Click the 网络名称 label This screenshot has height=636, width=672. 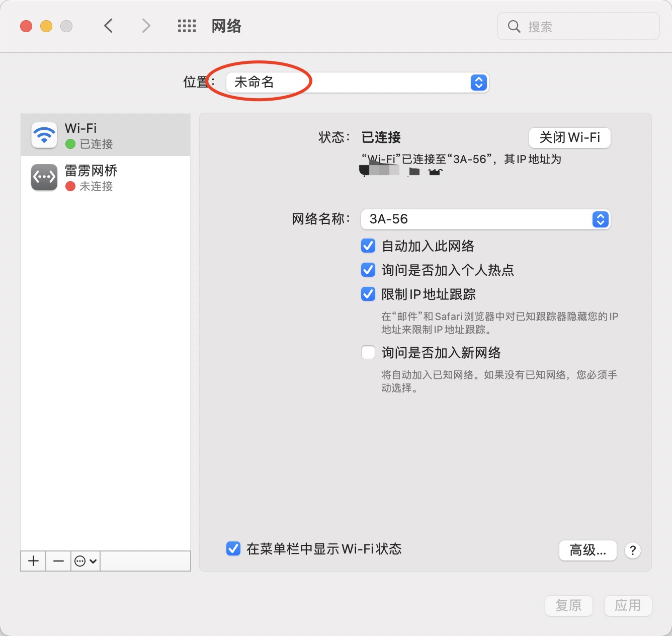point(321,219)
